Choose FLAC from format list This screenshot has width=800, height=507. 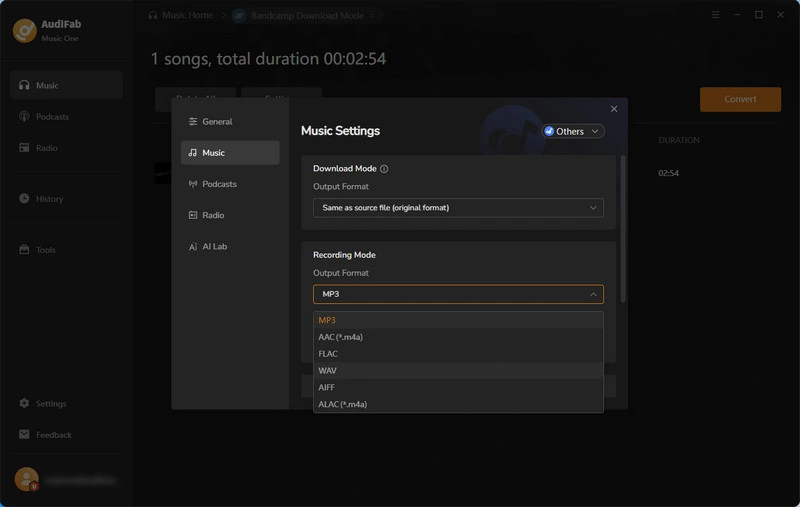[458, 353]
